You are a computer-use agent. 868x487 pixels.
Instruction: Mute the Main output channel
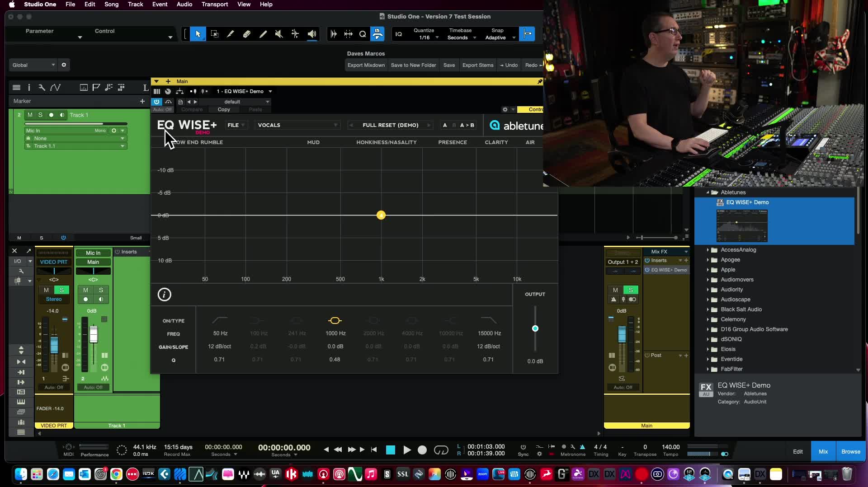point(615,290)
